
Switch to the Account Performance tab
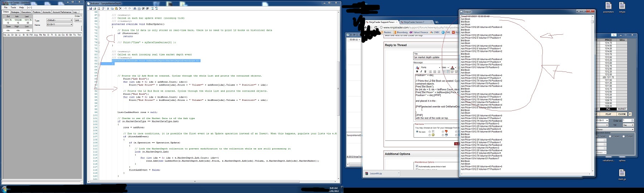62,12
